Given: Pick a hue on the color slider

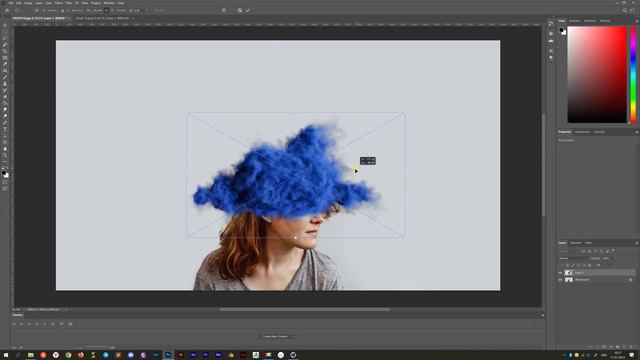Looking at the screenshot, I should coord(633,74).
